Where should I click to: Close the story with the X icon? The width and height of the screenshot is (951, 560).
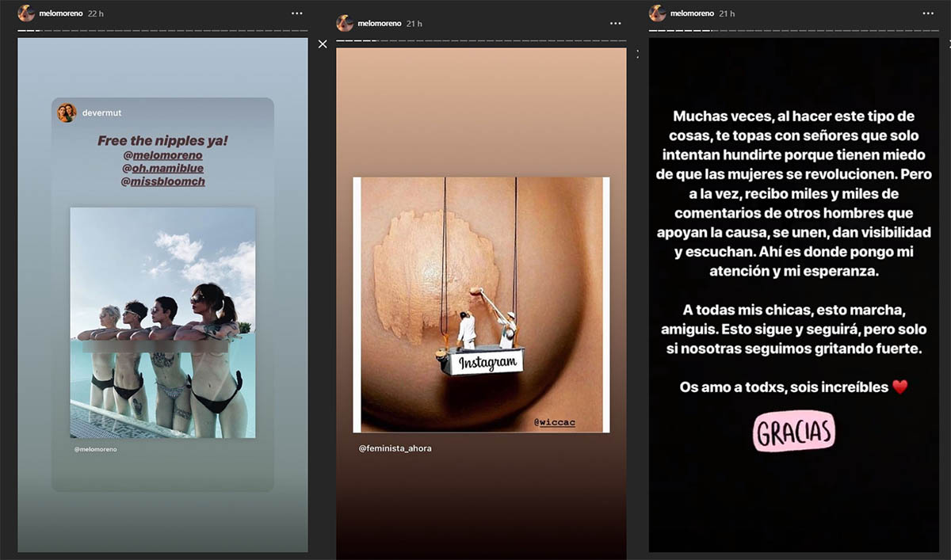click(323, 44)
